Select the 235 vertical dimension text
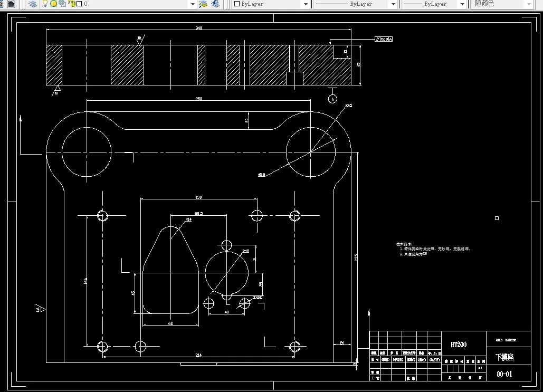Image resolution: width=543 pixels, height=392 pixels. [x=356, y=257]
